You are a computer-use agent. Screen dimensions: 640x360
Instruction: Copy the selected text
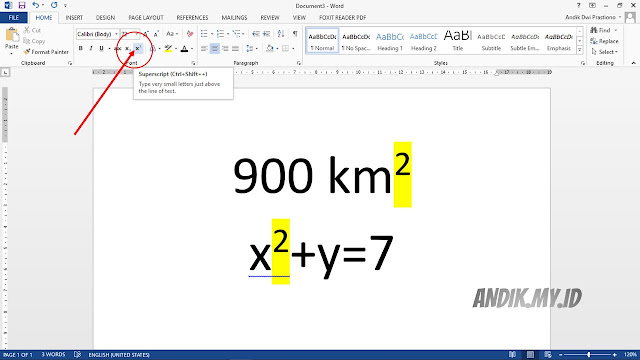34,41
